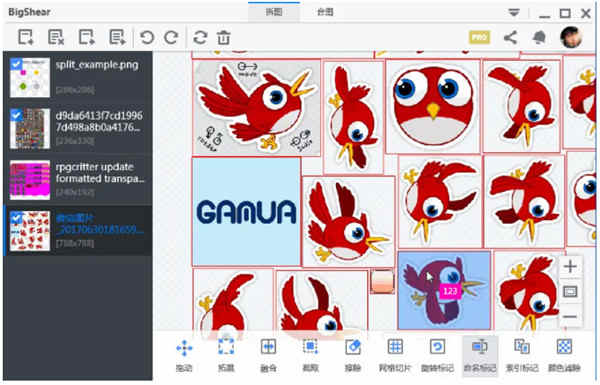Click the yellow PRO badge button

(x=479, y=38)
